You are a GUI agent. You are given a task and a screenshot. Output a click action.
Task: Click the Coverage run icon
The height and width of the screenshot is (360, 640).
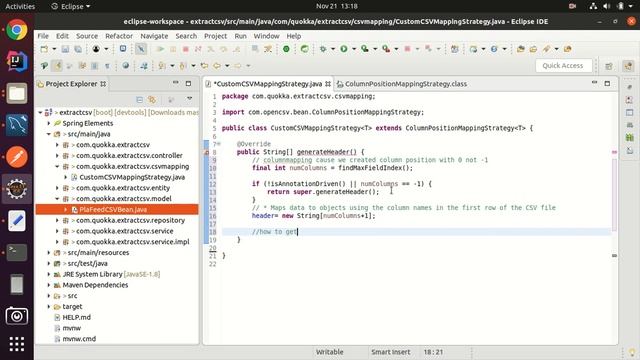[x=365, y=49]
